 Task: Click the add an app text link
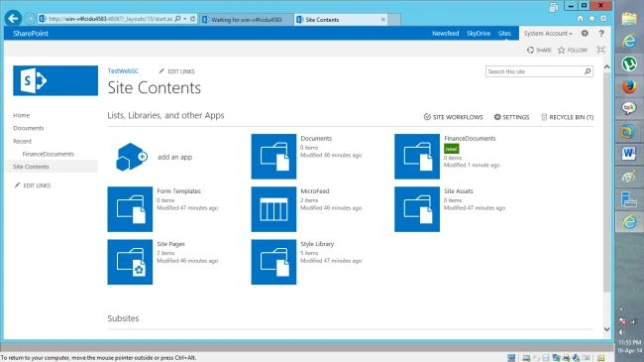tap(174, 157)
